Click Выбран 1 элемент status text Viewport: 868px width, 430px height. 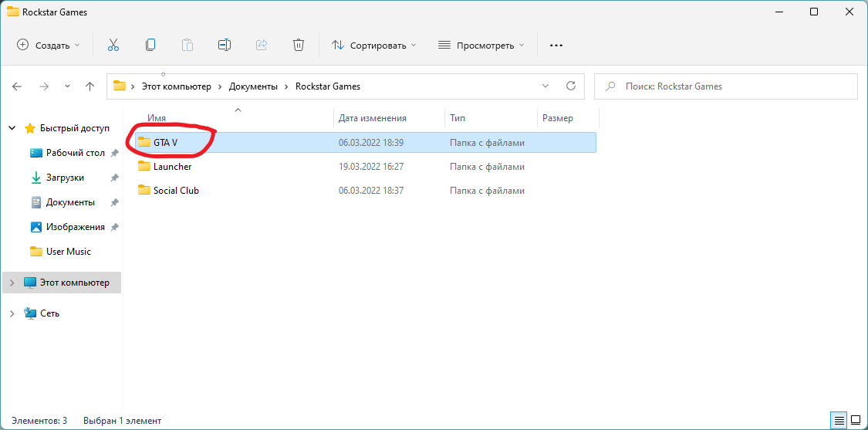(123, 421)
